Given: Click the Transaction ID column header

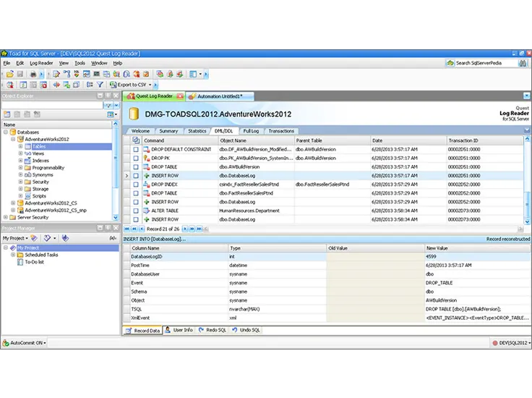Looking at the screenshot, I should point(463,140).
